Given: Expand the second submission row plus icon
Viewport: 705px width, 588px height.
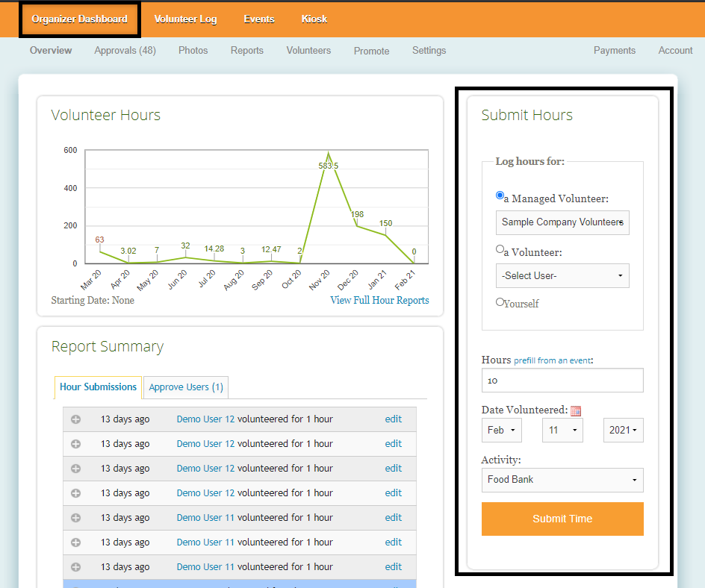Looking at the screenshot, I should (75, 444).
